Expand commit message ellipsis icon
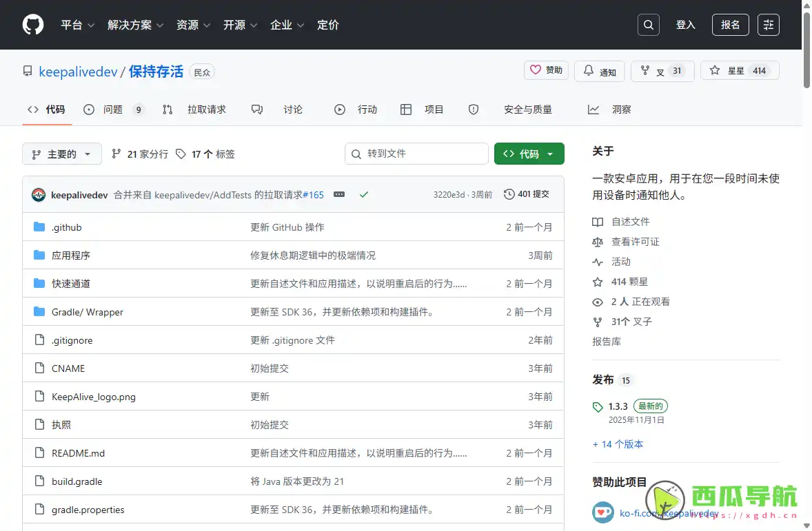The width and height of the screenshot is (812, 531). pyautogui.click(x=339, y=194)
